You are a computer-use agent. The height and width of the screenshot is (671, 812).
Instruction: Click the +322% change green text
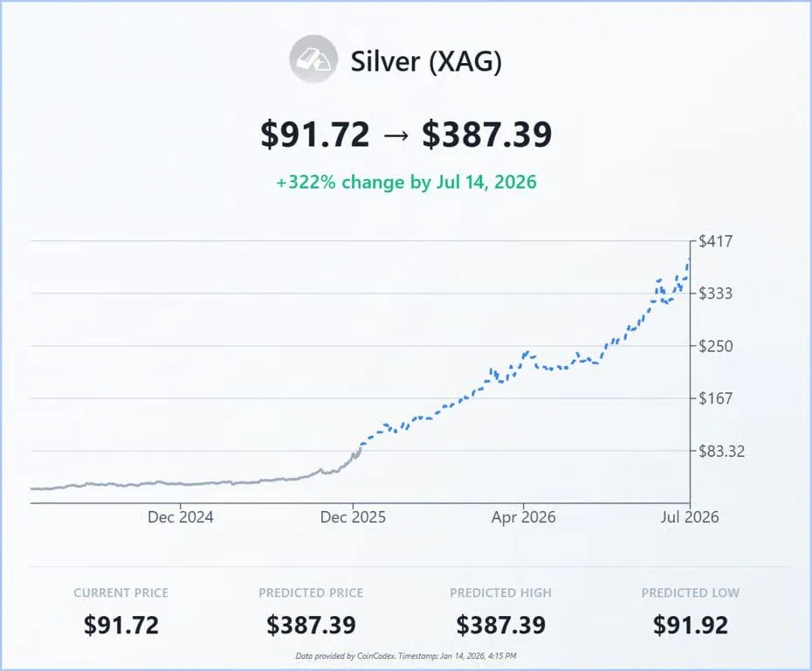[406, 183]
